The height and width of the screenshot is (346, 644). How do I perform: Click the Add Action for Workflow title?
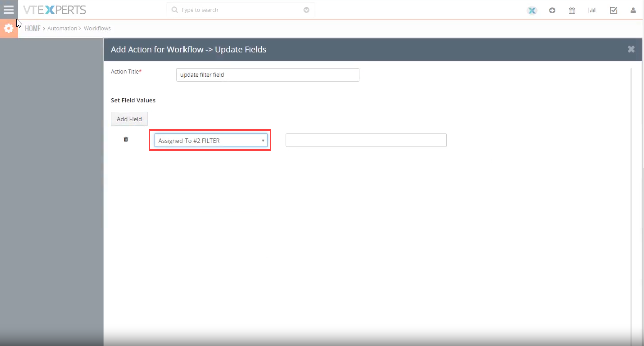(189, 49)
